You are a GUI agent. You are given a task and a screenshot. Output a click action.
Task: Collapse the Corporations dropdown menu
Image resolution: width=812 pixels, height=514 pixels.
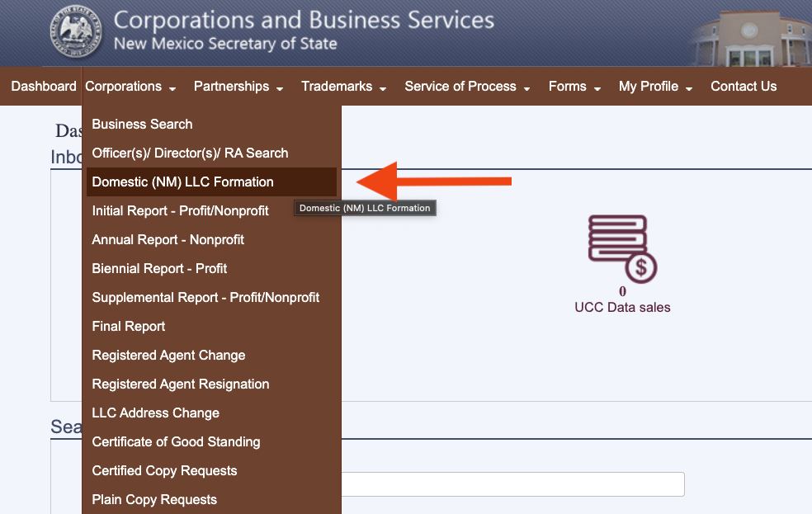(130, 87)
